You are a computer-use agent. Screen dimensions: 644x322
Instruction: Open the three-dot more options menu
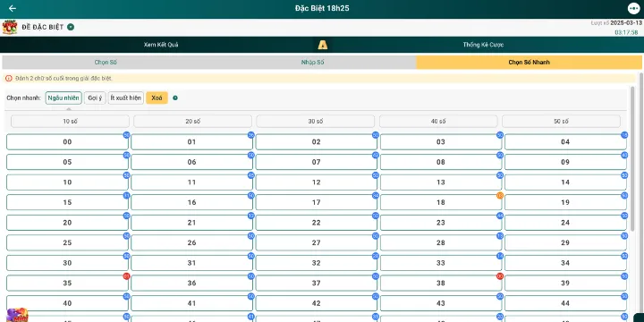[x=634, y=8]
